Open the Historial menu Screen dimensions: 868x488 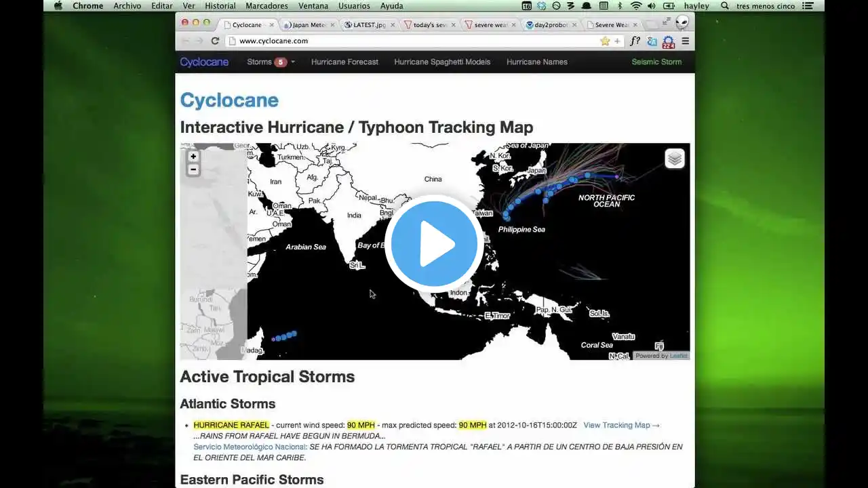(x=220, y=5)
